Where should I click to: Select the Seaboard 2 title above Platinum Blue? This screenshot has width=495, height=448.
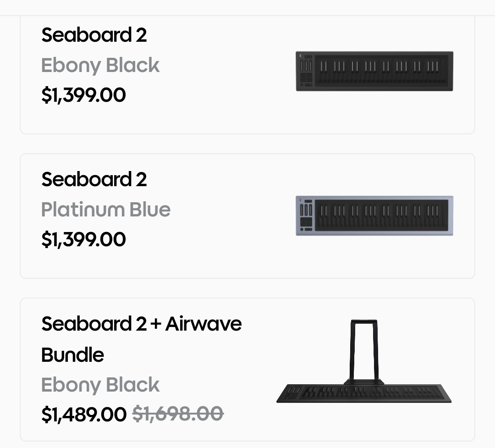(94, 179)
